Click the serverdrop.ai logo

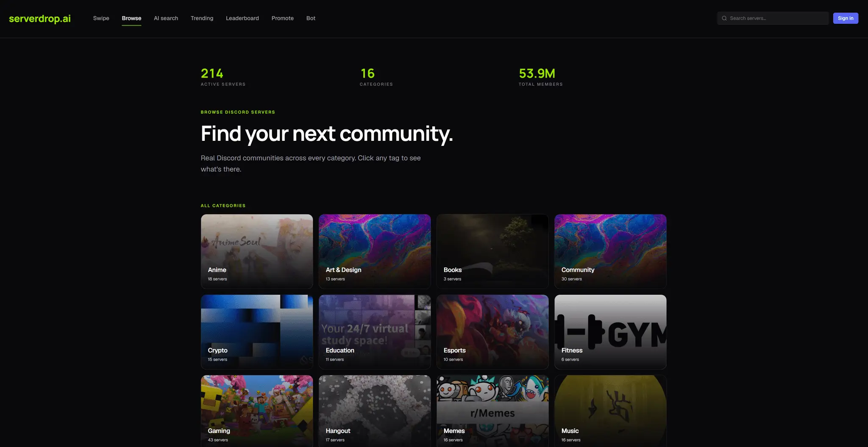click(40, 18)
